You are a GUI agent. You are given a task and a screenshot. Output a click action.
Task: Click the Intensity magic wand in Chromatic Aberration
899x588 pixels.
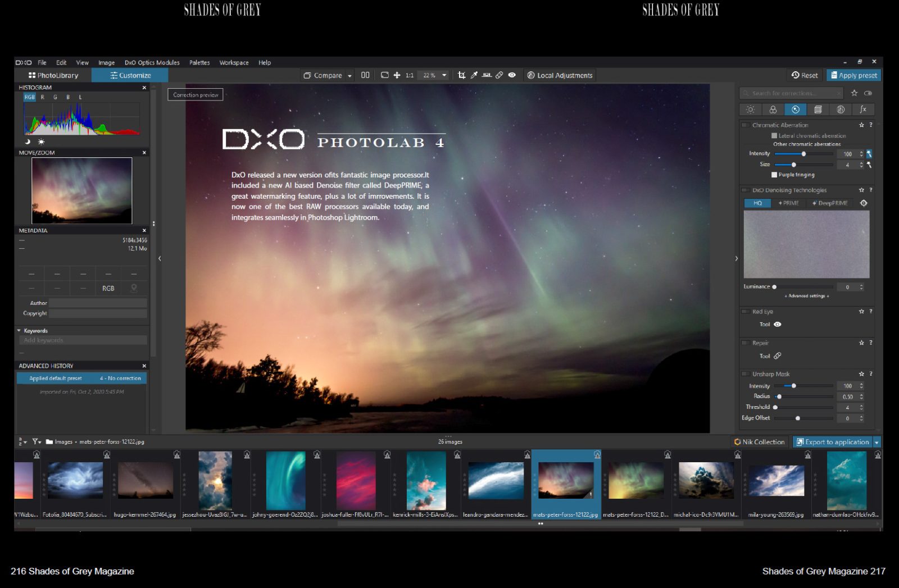(869, 154)
